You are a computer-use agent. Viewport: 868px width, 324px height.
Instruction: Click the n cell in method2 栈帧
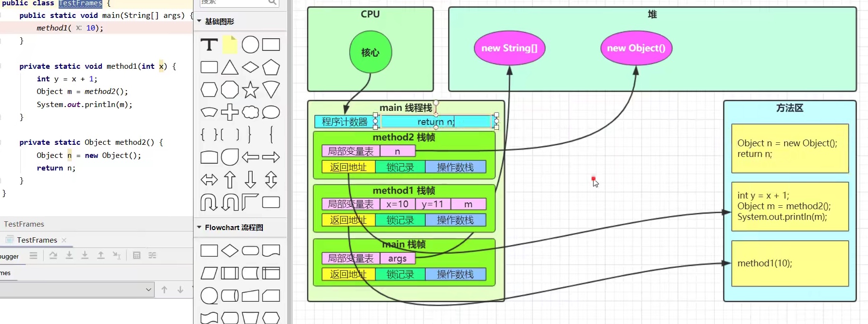pyautogui.click(x=398, y=151)
